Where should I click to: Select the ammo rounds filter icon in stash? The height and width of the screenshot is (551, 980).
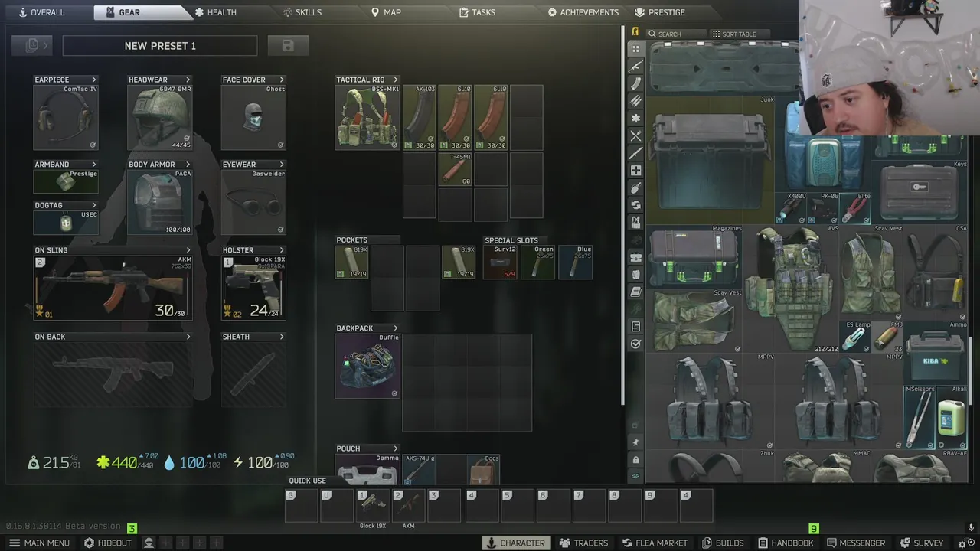click(635, 101)
